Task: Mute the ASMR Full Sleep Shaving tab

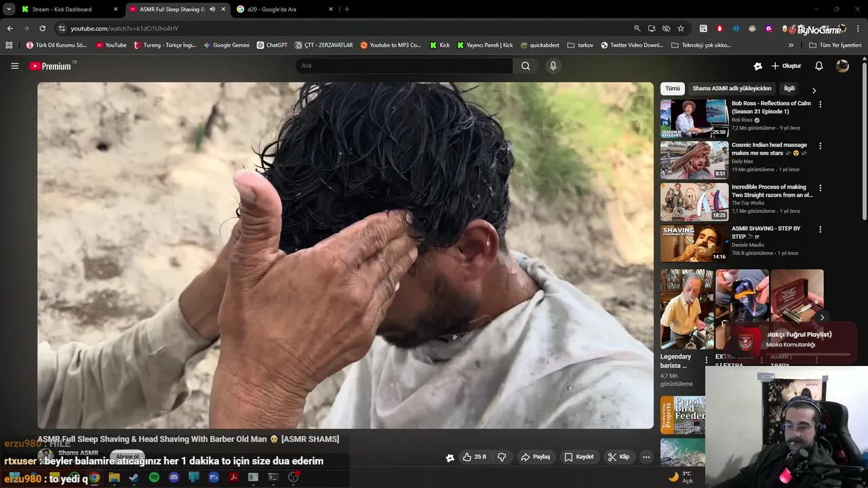Action: coord(212,9)
